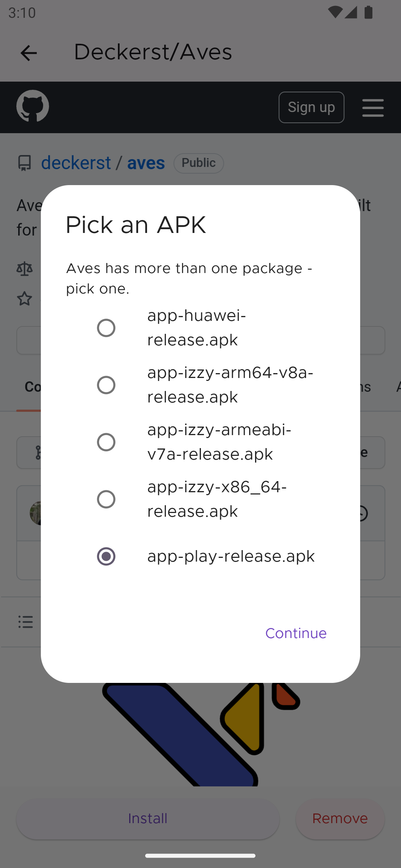Switch to the Code tab

click(x=31, y=387)
